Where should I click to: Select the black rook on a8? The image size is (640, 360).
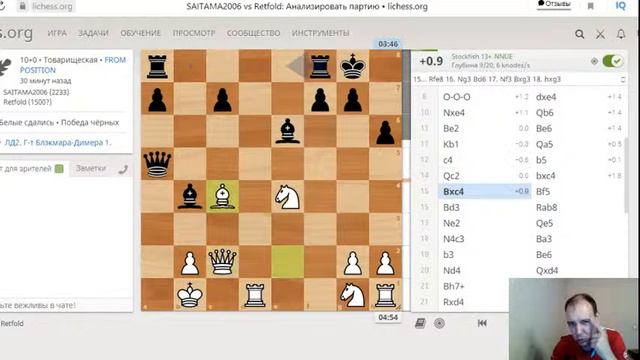tap(157, 66)
